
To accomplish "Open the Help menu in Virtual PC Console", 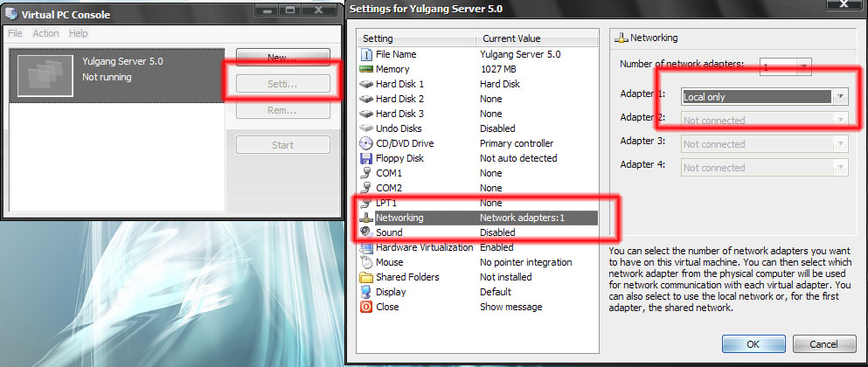I will click(x=79, y=33).
